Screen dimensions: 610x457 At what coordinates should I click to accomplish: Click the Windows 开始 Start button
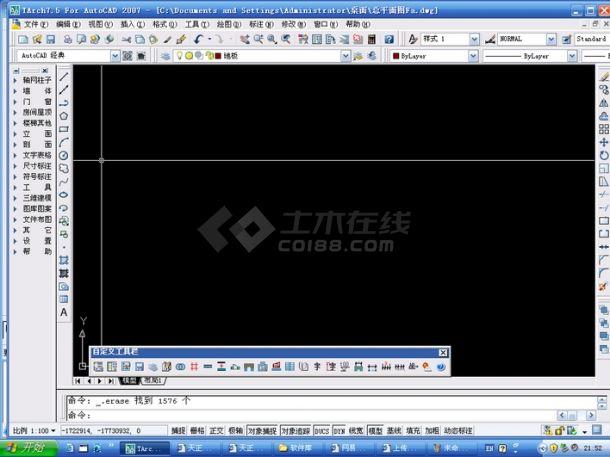point(27,448)
